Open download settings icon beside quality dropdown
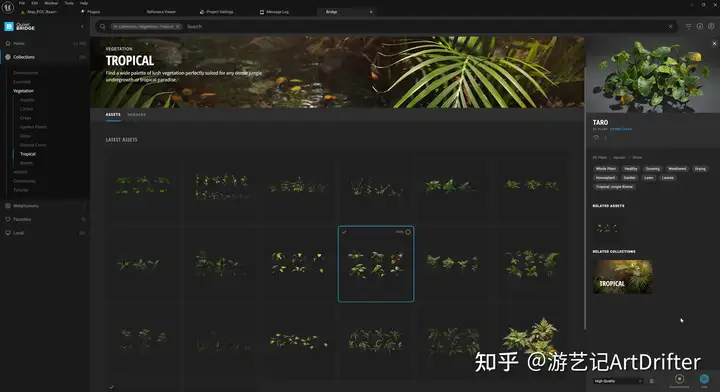The width and height of the screenshot is (720, 392). [652, 381]
